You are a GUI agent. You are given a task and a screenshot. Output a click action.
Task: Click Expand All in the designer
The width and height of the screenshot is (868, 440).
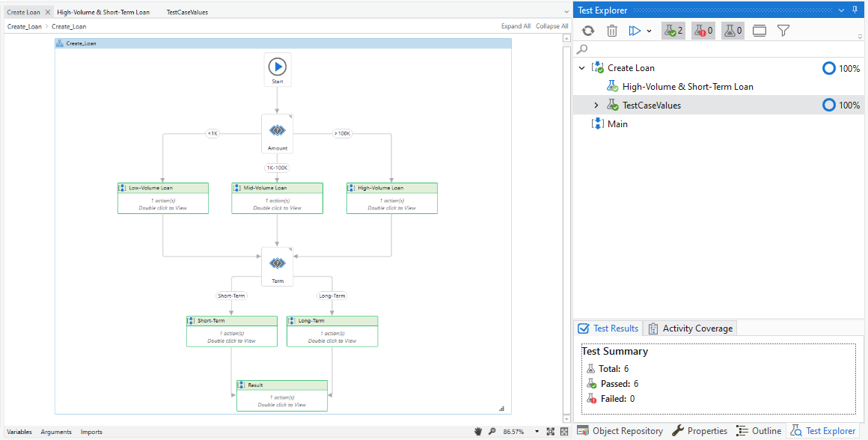(516, 26)
